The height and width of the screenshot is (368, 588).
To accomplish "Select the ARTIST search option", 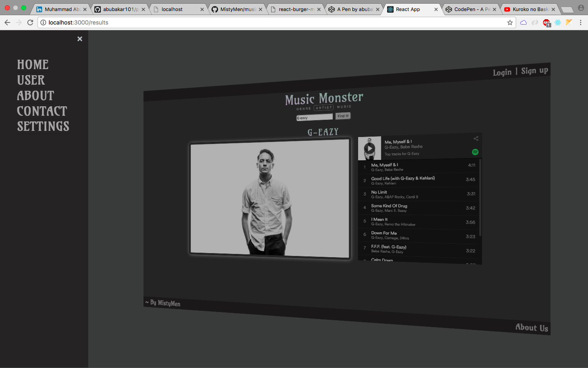I will [324, 108].
